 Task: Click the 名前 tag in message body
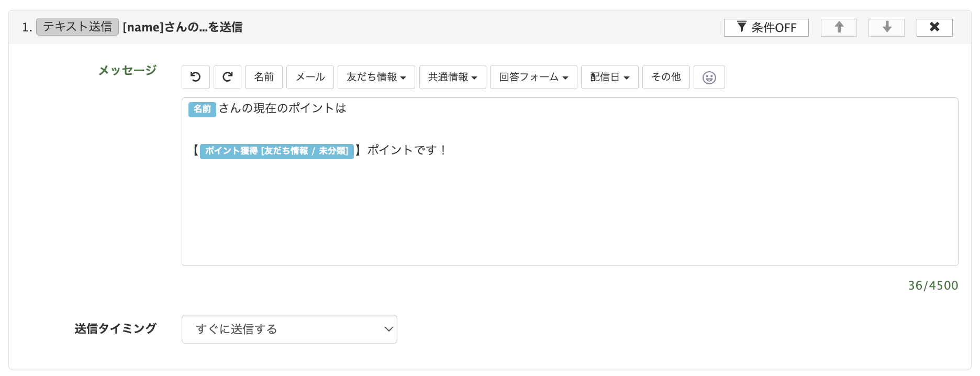coord(202,109)
